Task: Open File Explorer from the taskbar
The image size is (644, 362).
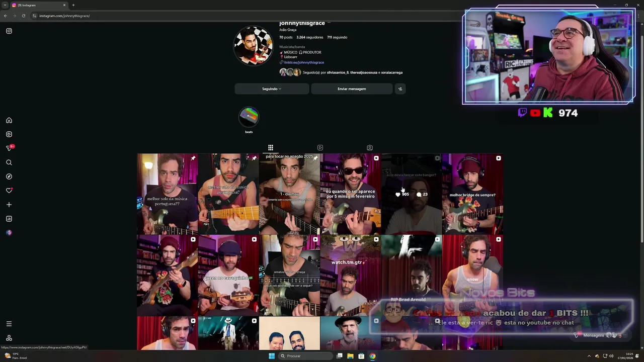Action: [x=350, y=356]
